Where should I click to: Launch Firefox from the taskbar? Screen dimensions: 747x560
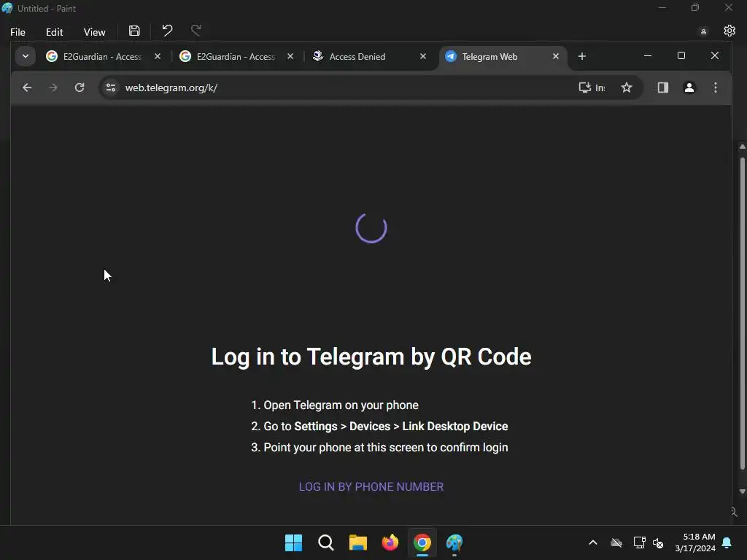point(390,542)
